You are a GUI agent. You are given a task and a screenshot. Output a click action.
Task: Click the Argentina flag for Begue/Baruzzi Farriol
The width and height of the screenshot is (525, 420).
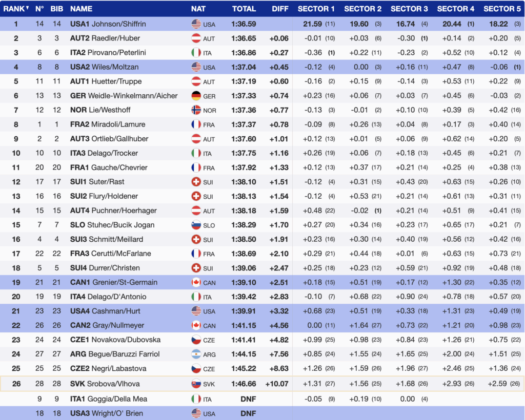point(196,354)
